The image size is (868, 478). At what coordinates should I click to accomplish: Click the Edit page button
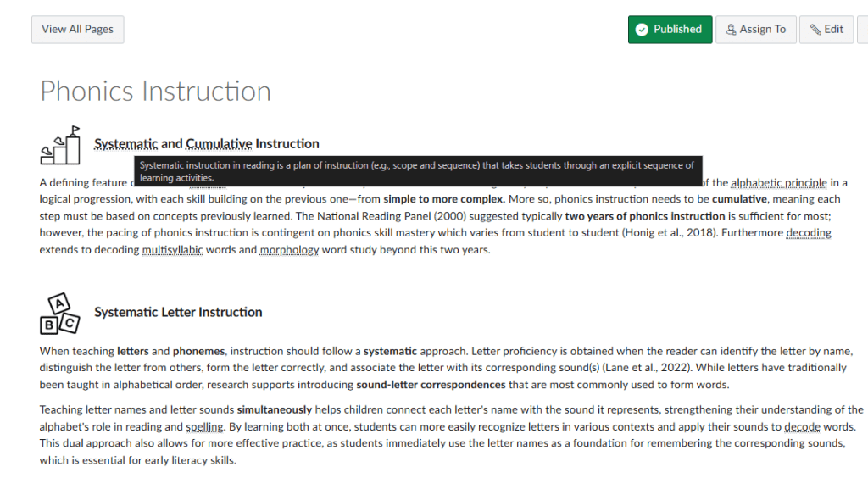[x=826, y=30]
